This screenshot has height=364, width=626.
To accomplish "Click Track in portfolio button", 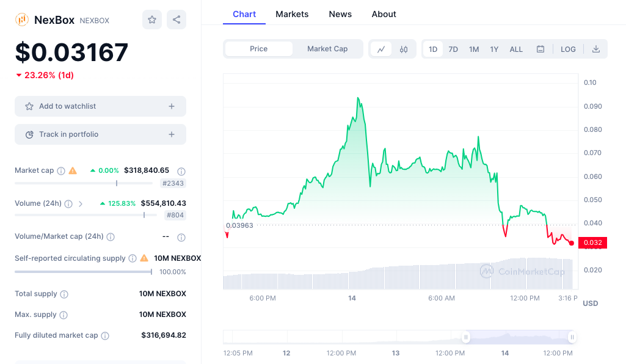I will 101,134.
